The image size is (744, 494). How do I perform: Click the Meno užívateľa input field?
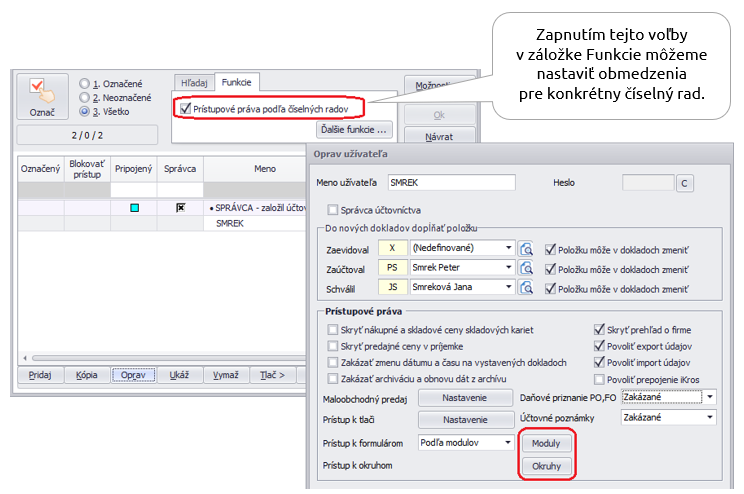point(451,183)
